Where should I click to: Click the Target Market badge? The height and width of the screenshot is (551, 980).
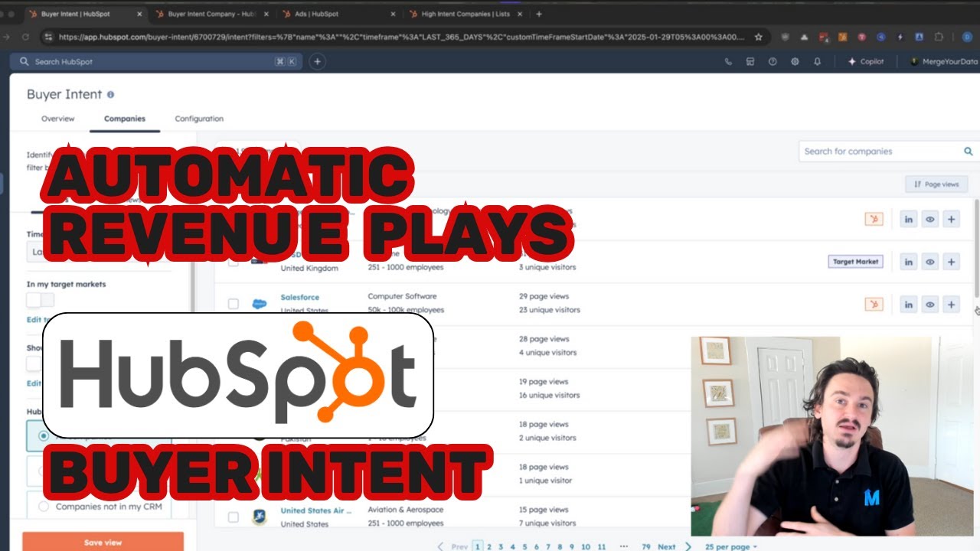tap(855, 262)
